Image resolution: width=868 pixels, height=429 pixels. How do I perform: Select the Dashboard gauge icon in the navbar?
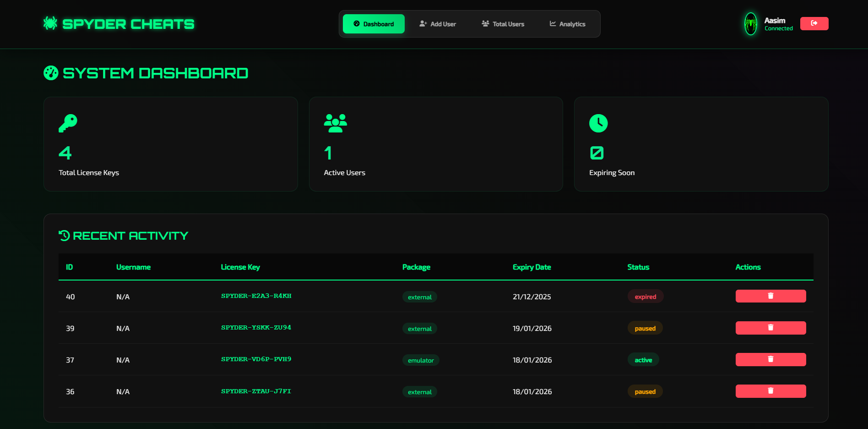click(356, 24)
